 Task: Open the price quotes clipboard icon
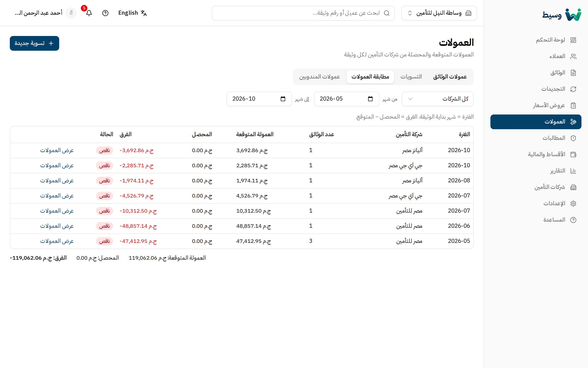click(573, 105)
